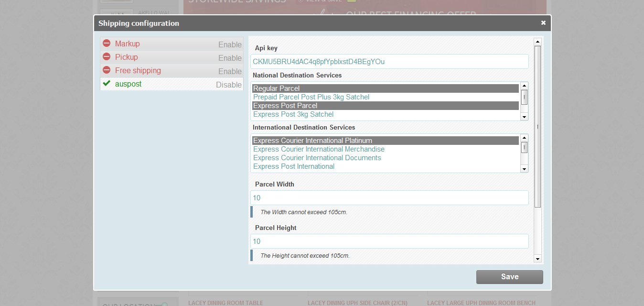Click the settings panel vertical scrollbar thumb

(x=537, y=127)
